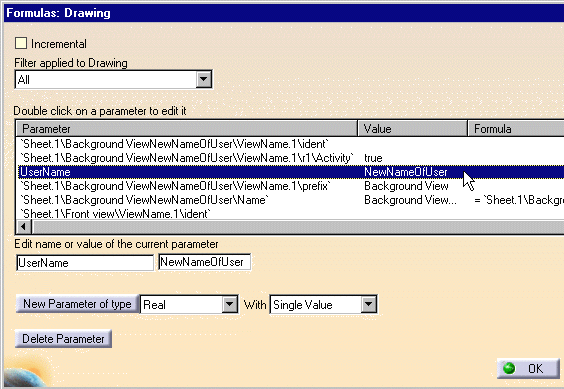
Task: Click the Delete Parameter button
Action: coord(63,339)
